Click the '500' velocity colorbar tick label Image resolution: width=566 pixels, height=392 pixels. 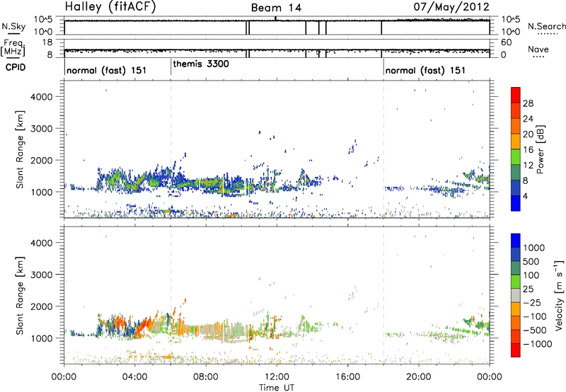[x=531, y=261]
